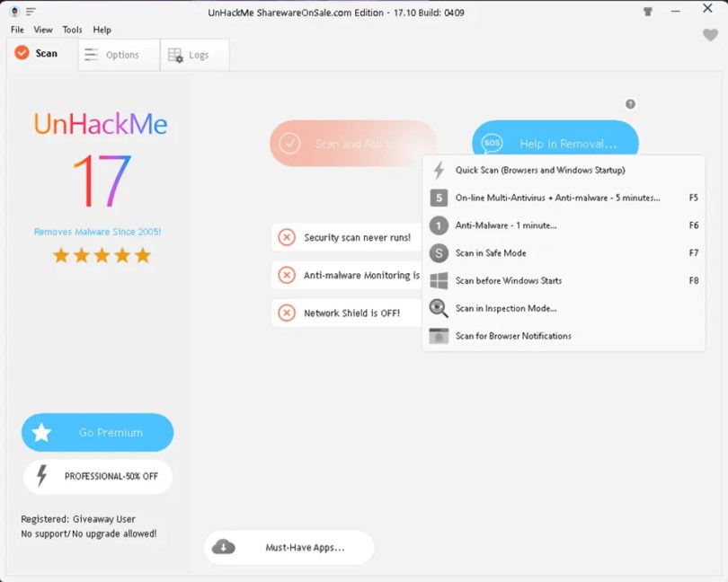
Task: Switch to the Logs tab
Action: (x=195, y=55)
